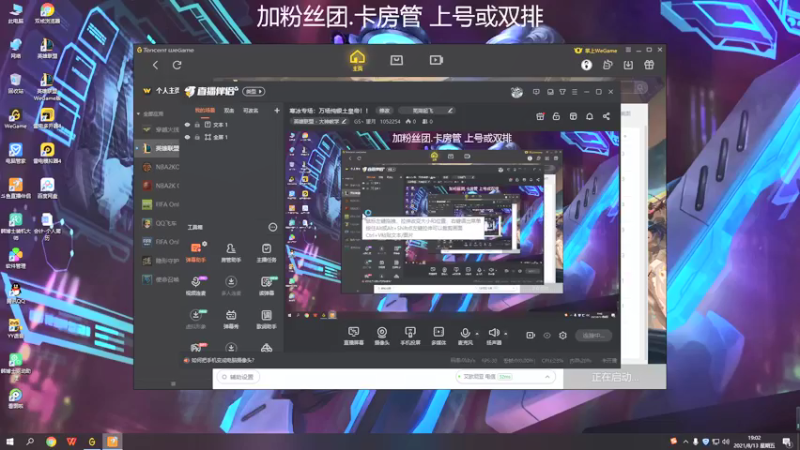Image resolution: width=800 pixels, height=450 pixels.
Task: Click 修改 button next to stream title
Action: [x=384, y=111]
